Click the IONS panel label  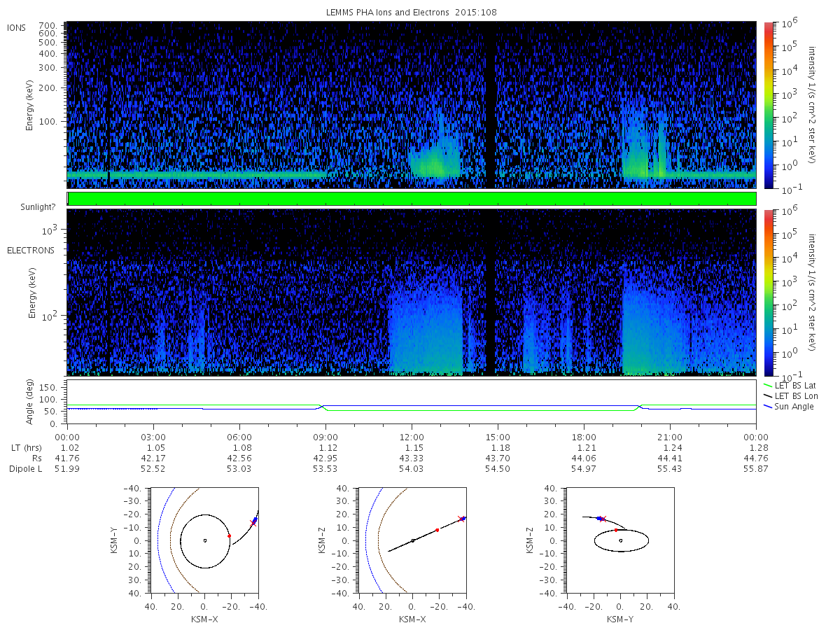coord(17,27)
